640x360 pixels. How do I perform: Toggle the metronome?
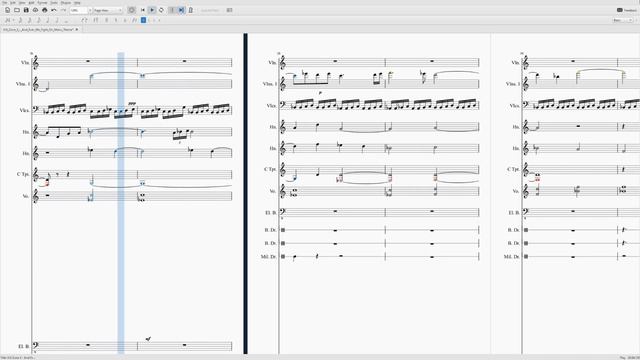191,10
